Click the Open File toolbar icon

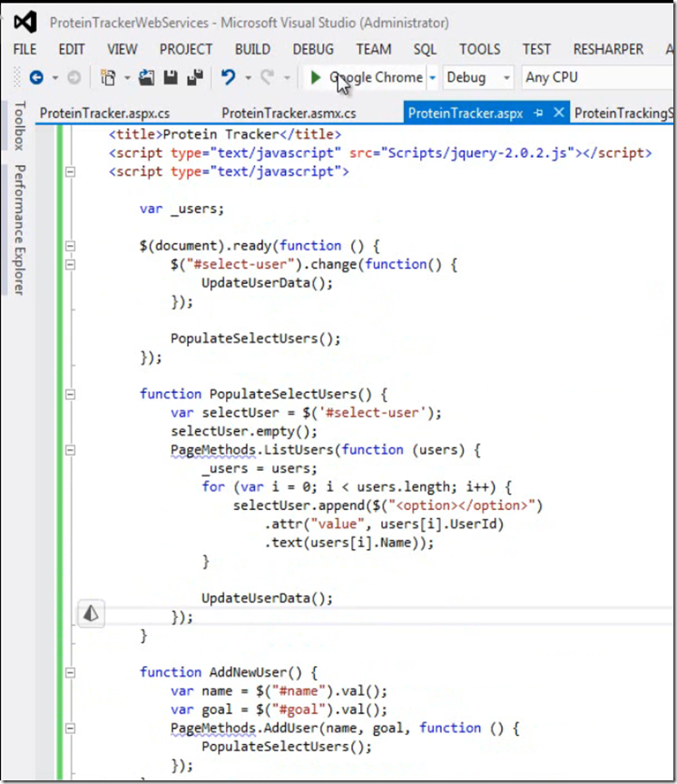146,77
